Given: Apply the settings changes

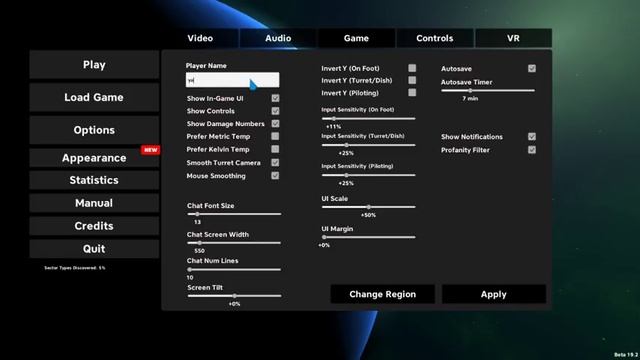Looking at the screenshot, I should tap(493, 294).
